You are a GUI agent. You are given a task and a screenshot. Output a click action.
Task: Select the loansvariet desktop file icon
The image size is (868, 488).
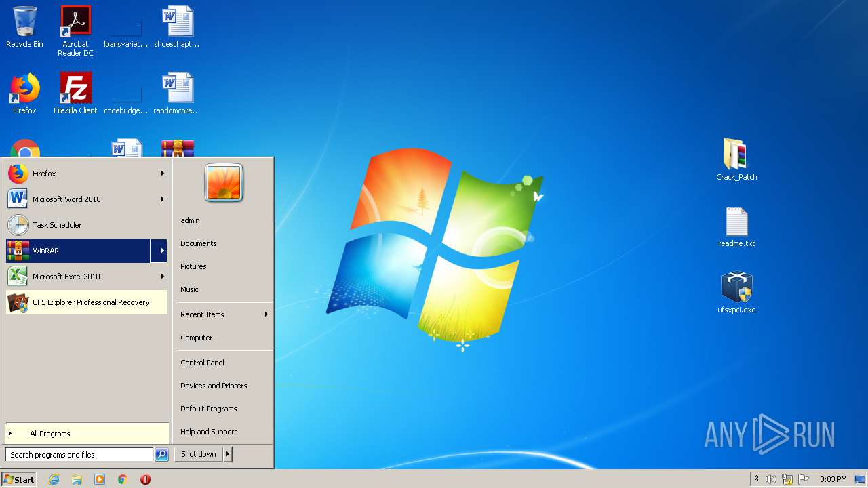pyautogui.click(x=125, y=27)
